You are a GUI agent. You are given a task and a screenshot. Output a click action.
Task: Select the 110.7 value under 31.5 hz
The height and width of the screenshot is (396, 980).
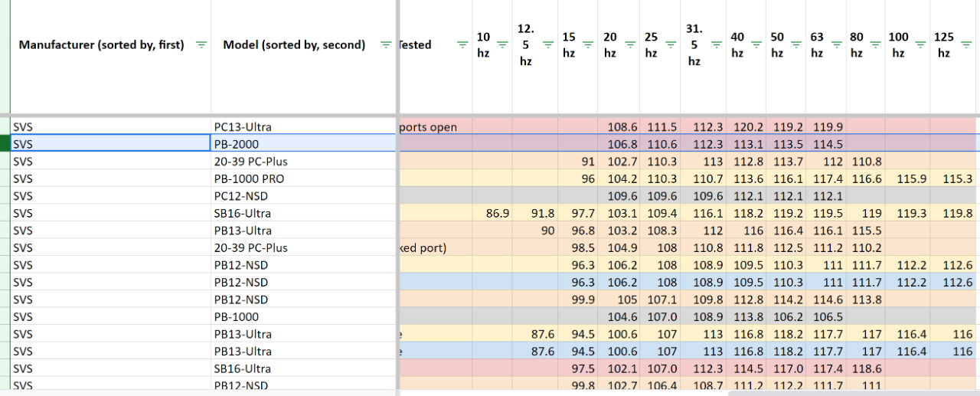703,178
